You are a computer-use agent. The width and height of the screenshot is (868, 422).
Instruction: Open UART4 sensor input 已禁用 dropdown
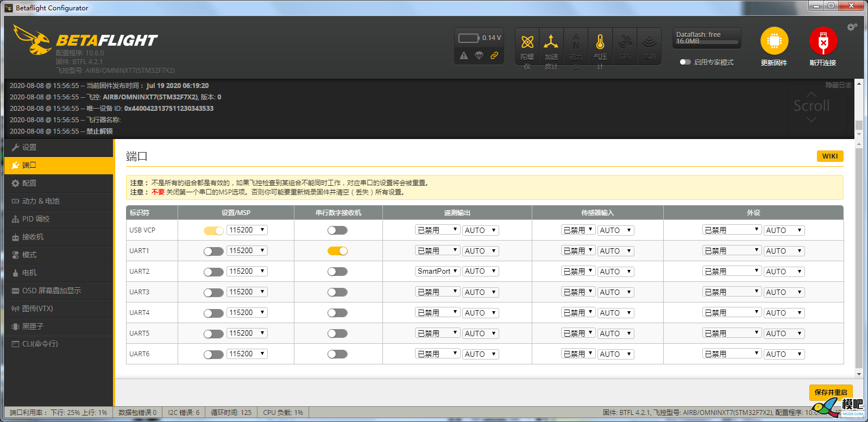(578, 312)
